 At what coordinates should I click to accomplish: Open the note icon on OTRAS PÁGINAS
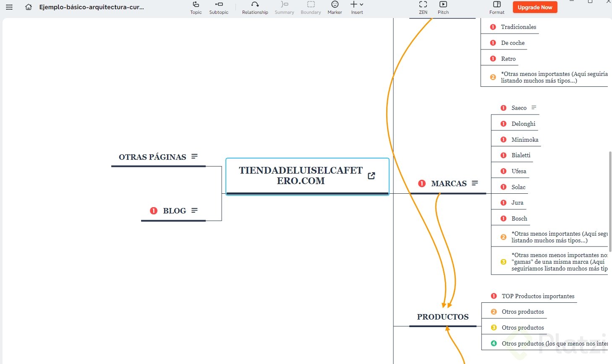(194, 156)
